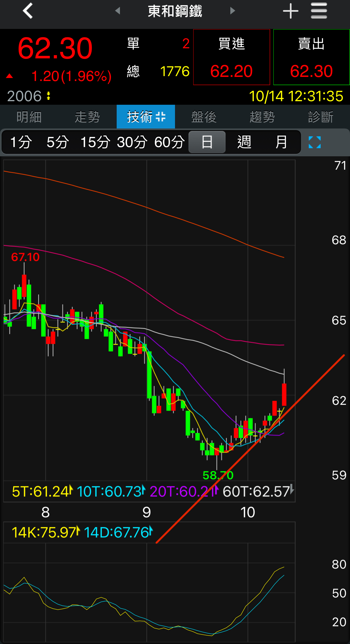
Task: Expand chart to fullscreen
Action: (x=315, y=142)
